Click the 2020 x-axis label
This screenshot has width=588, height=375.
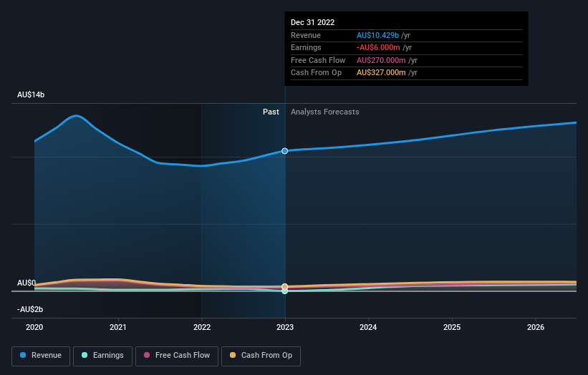pos(34,327)
